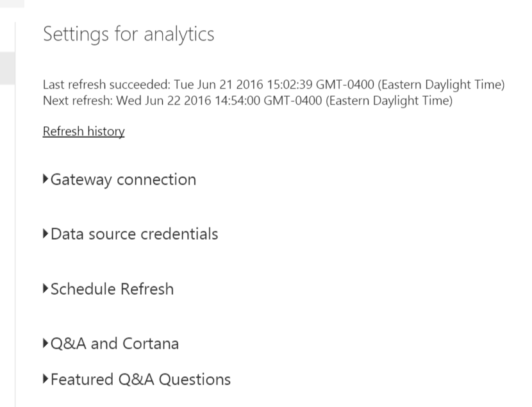The height and width of the screenshot is (407, 532).
Task: Click the arrow icon beside Data source credentials
Action: (46, 234)
